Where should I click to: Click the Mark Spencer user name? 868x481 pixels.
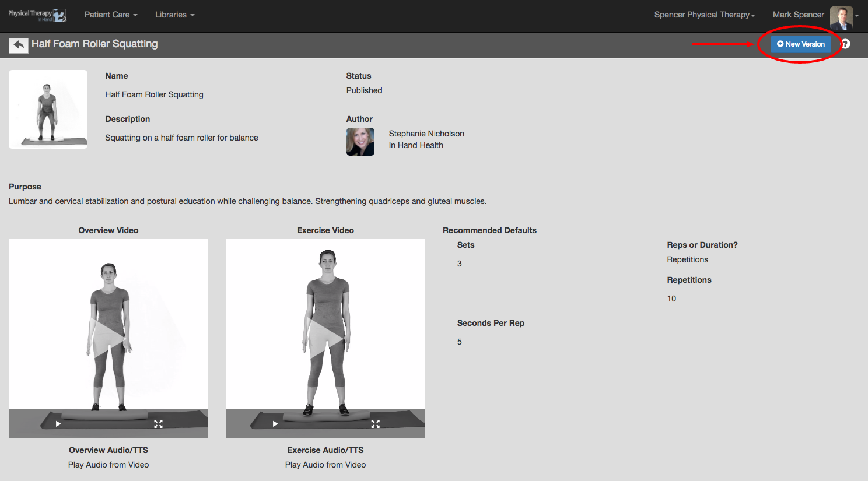tap(798, 15)
